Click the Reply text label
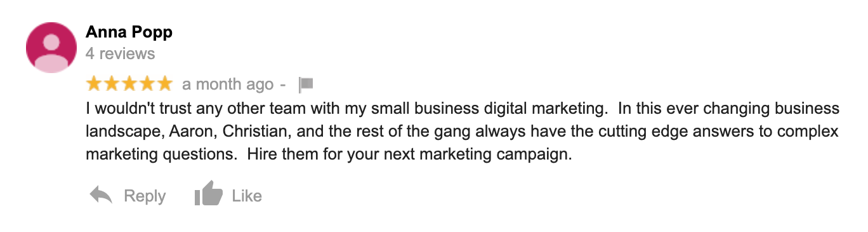The height and width of the screenshot is (232, 868). 145,196
